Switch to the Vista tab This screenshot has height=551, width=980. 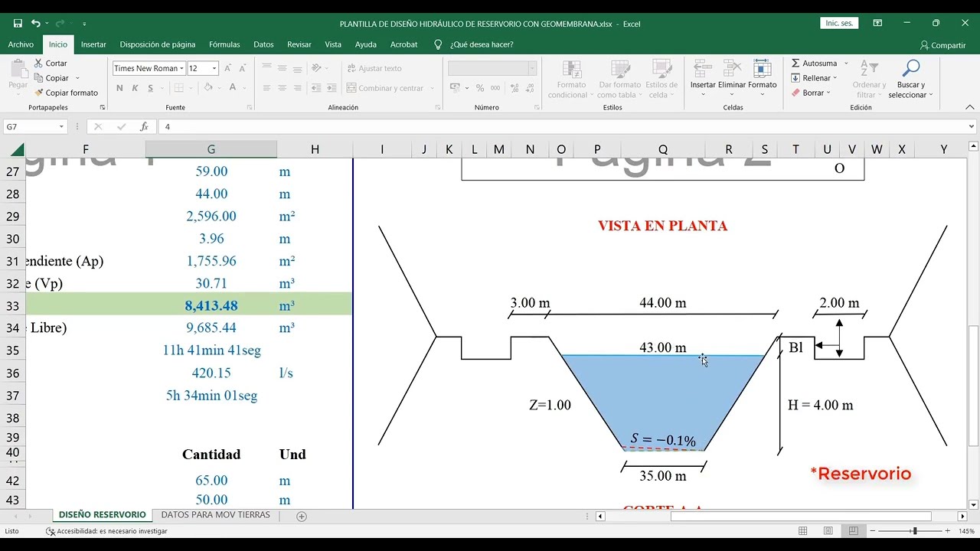pos(333,44)
